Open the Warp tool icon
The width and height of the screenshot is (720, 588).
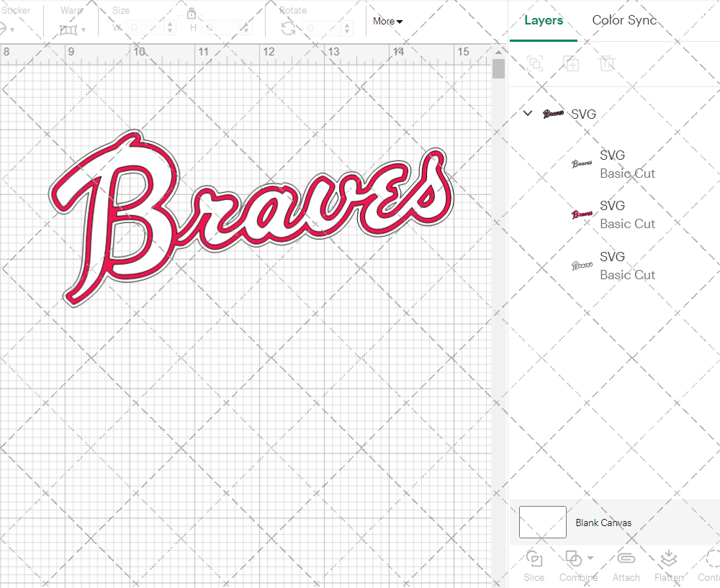tap(68, 30)
